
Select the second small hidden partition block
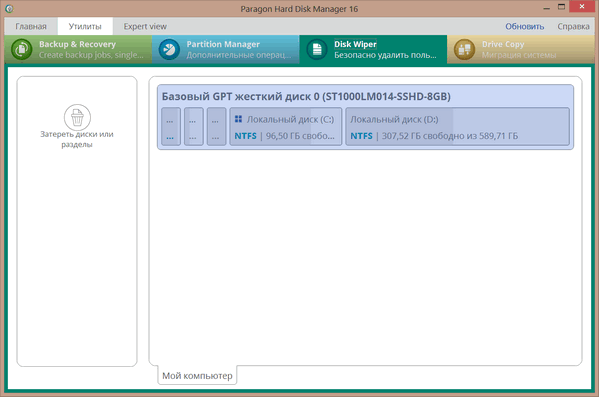pos(194,126)
